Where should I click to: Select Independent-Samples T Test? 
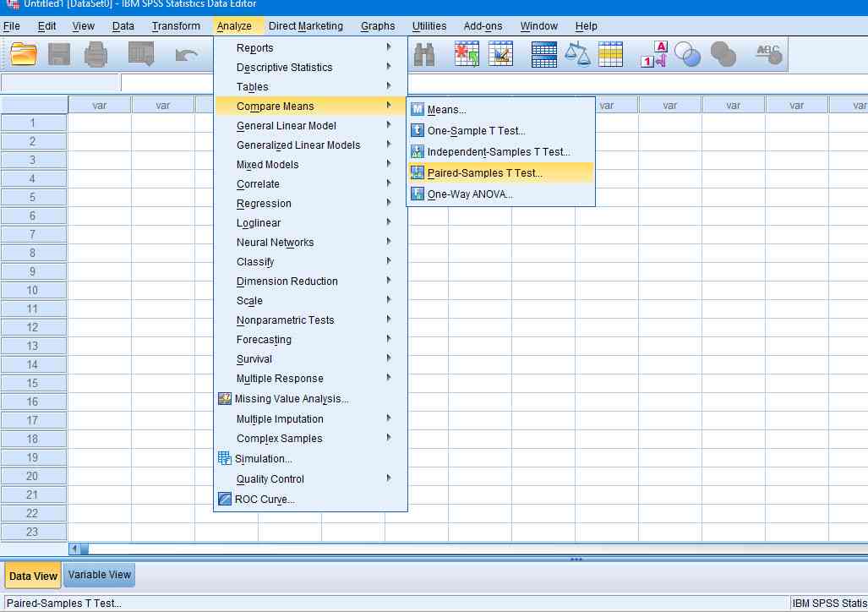pos(501,152)
